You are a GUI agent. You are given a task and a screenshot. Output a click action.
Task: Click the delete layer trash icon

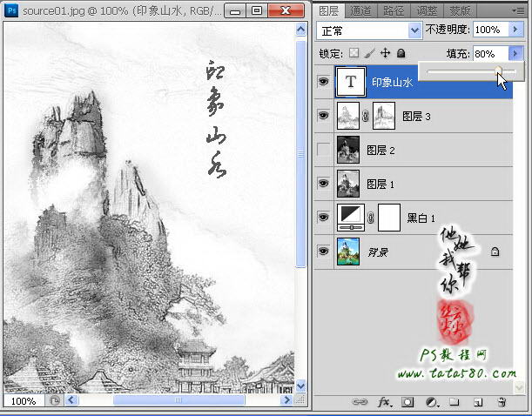tap(502, 402)
